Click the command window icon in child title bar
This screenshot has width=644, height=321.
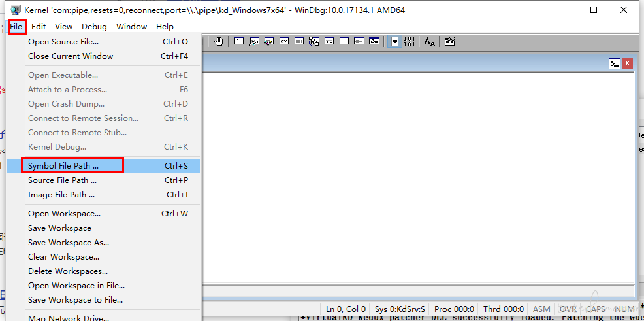pos(615,63)
